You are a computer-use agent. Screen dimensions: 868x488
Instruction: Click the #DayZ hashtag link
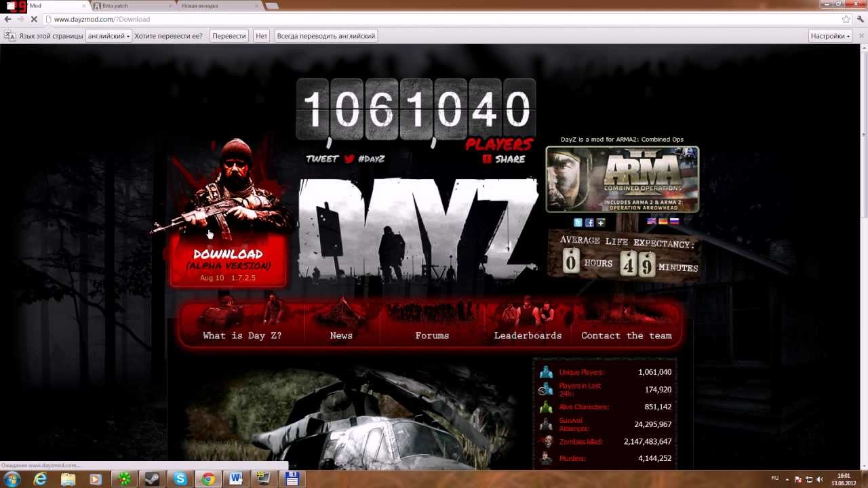(x=371, y=159)
